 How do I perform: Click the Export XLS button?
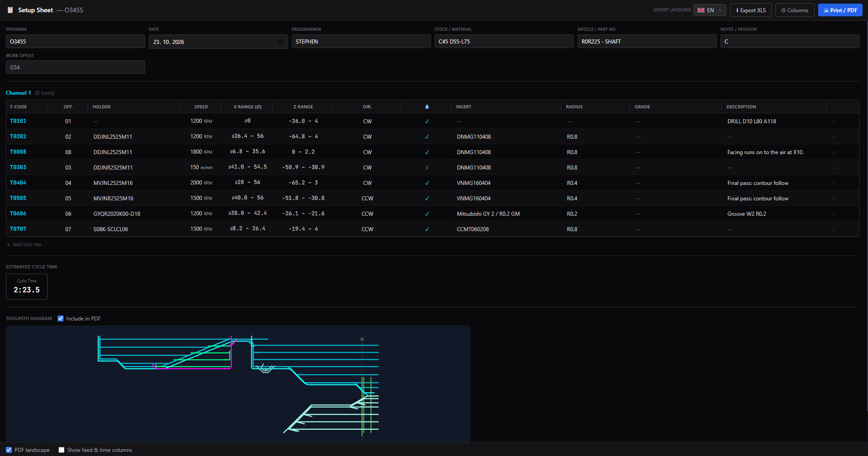751,10
